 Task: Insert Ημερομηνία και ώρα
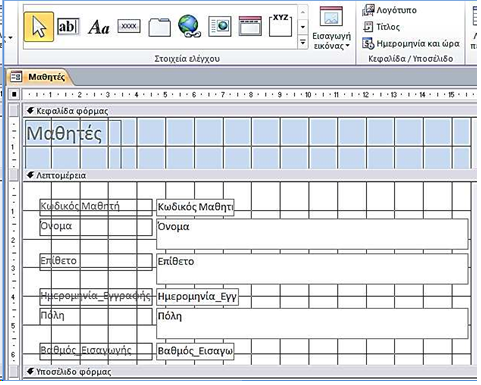point(411,43)
